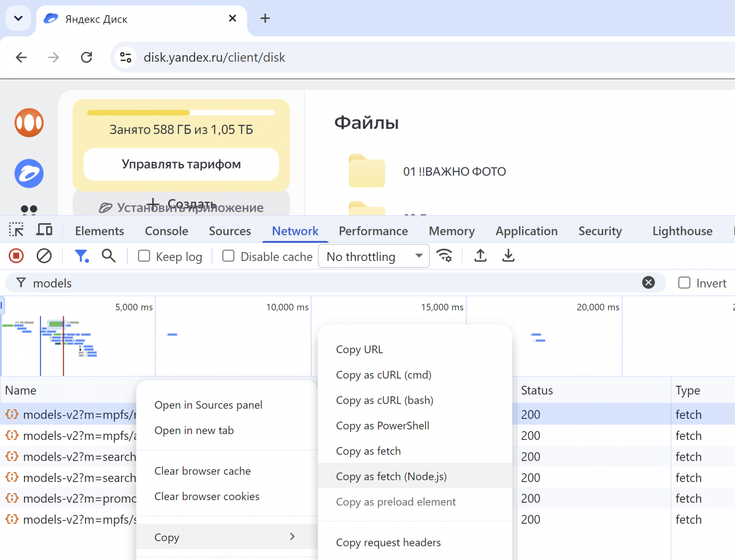735x560 pixels.
Task: Open the network search magnifier
Action: pos(109,256)
